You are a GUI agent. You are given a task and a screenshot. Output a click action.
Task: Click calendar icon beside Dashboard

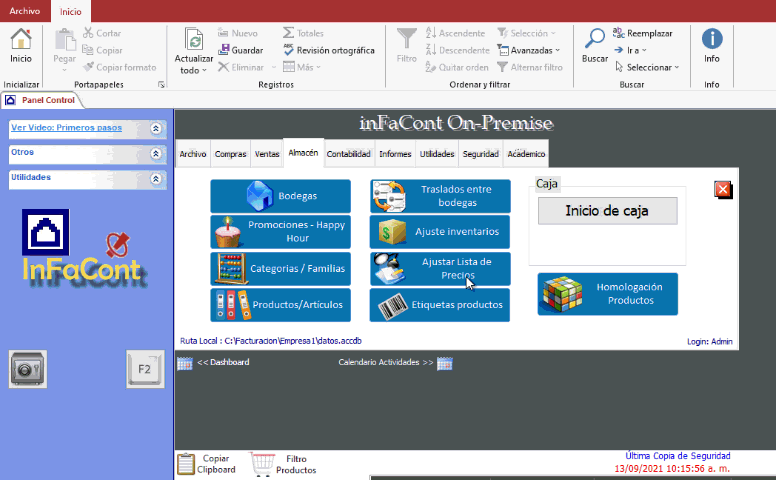(185, 363)
